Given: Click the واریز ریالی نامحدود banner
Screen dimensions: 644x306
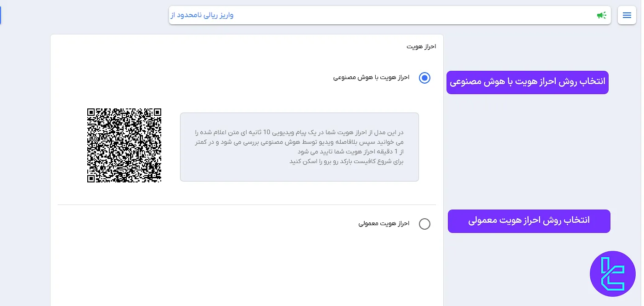Looking at the screenshot, I should [390, 15].
